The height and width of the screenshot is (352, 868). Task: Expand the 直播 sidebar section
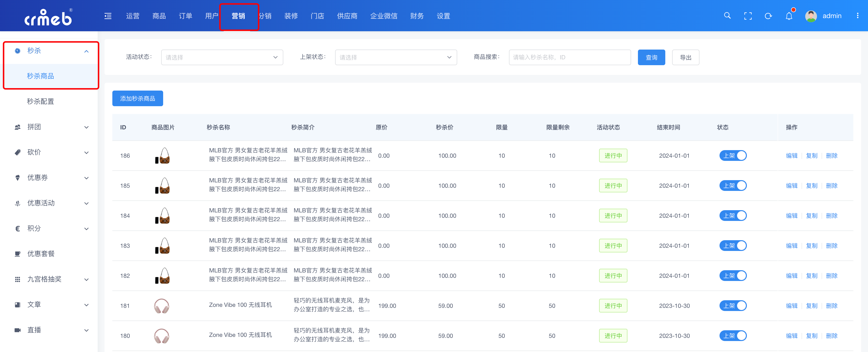[86, 331]
